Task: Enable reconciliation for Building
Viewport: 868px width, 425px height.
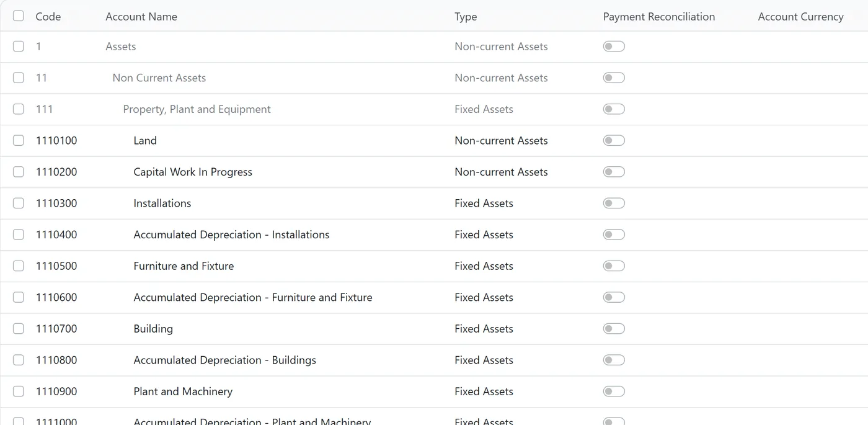Action: point(614,328)
